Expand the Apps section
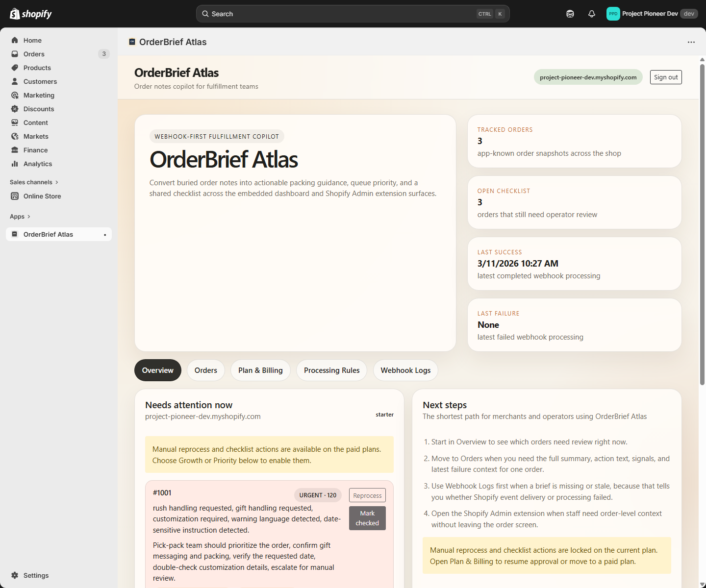Viewport: 706px width, 588px height. point(20,217)
